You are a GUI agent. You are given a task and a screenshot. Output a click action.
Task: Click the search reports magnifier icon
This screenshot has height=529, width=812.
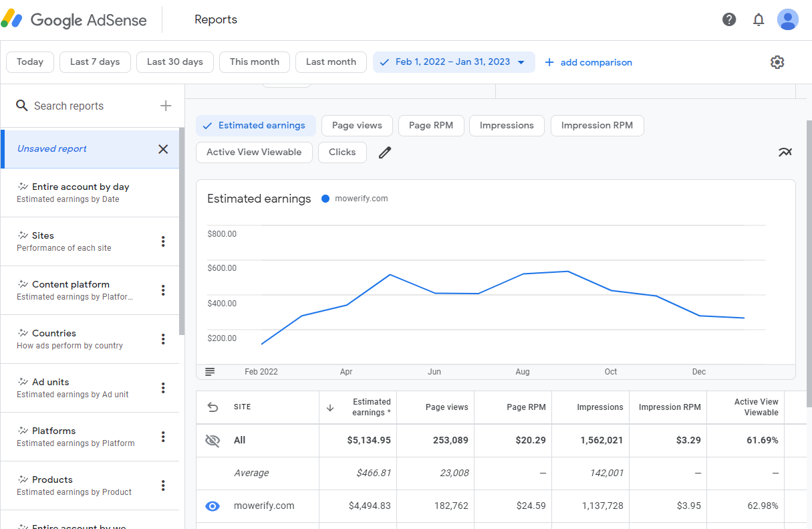(22, 106)
